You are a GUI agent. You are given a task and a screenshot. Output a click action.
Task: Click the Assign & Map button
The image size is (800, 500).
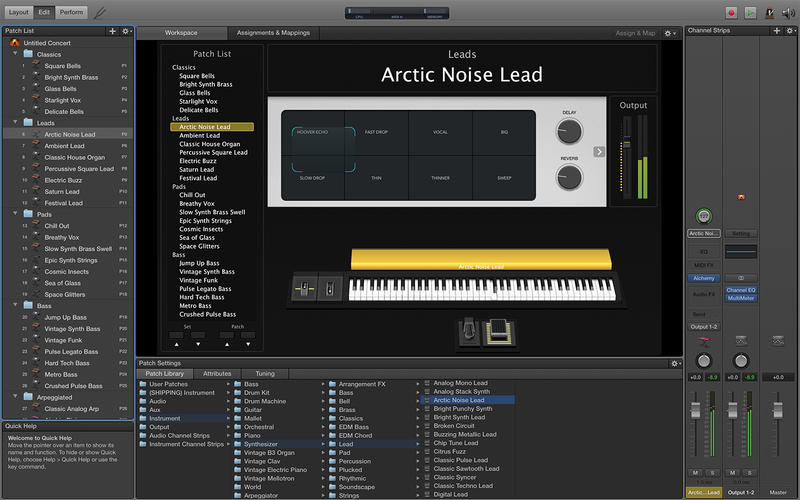[x=635, y=33]
